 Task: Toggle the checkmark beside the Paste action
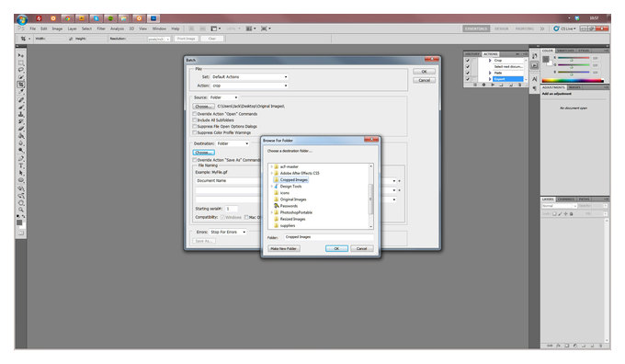click(468, 73)
